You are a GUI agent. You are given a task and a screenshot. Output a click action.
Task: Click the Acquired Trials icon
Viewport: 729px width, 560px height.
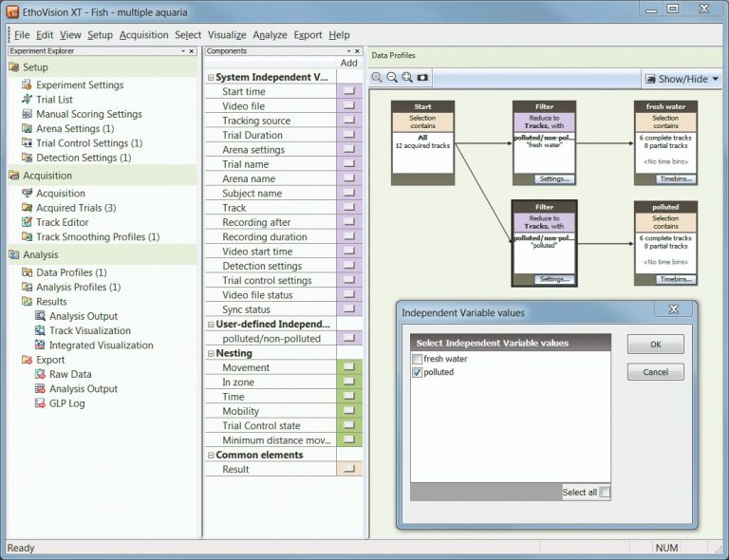click(27, 207)
